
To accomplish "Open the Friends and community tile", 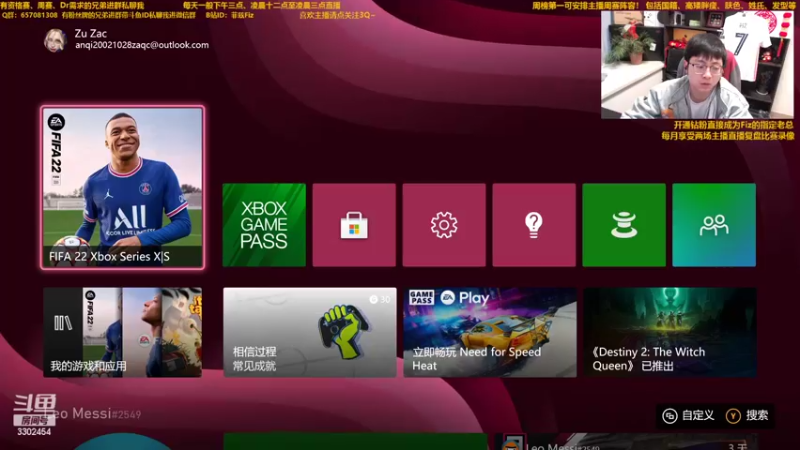I will click(x=714, y=225).
